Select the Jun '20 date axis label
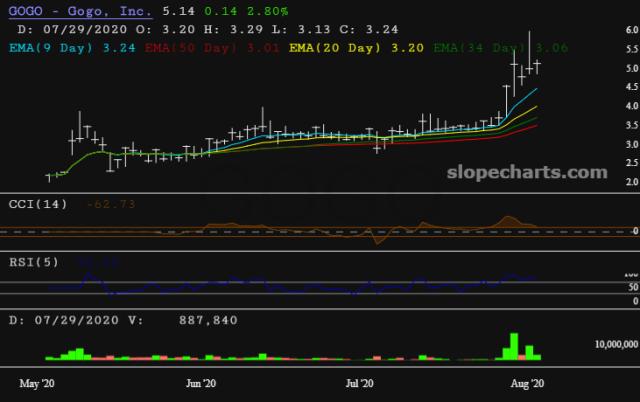Viewport: 640px width, 402px height. pyautogui.click(x=201, y=384)
